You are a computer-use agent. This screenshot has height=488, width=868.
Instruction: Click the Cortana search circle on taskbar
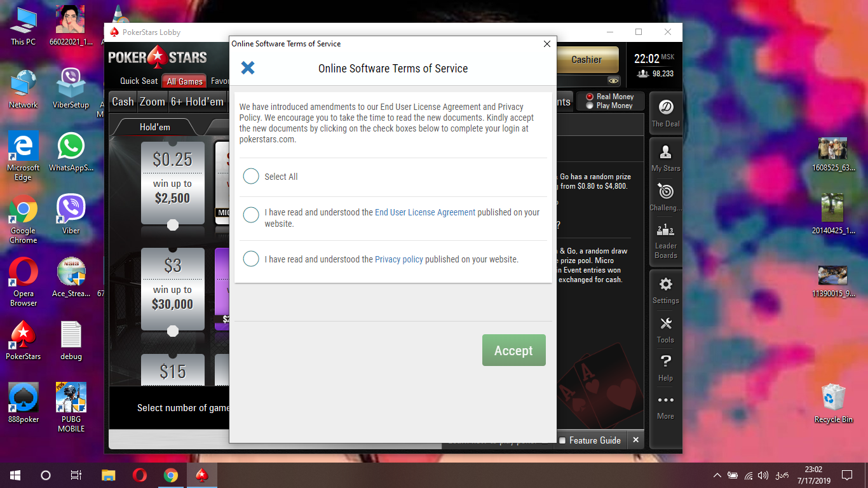pyautogui.click(x=46, y=475)
